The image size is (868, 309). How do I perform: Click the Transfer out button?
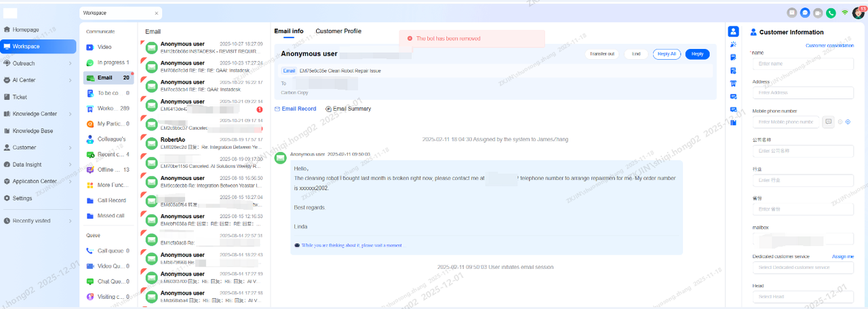click(x=602, y=54)
